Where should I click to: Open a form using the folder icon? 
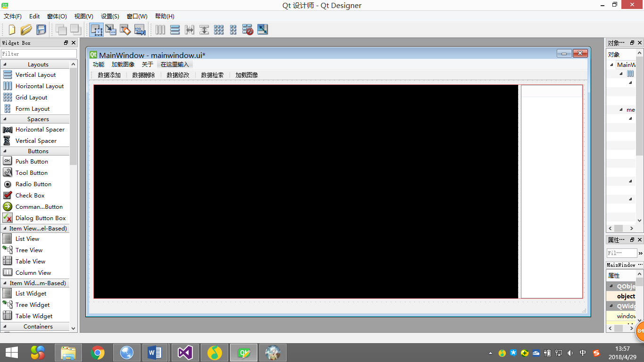click(x=26, y=30)
